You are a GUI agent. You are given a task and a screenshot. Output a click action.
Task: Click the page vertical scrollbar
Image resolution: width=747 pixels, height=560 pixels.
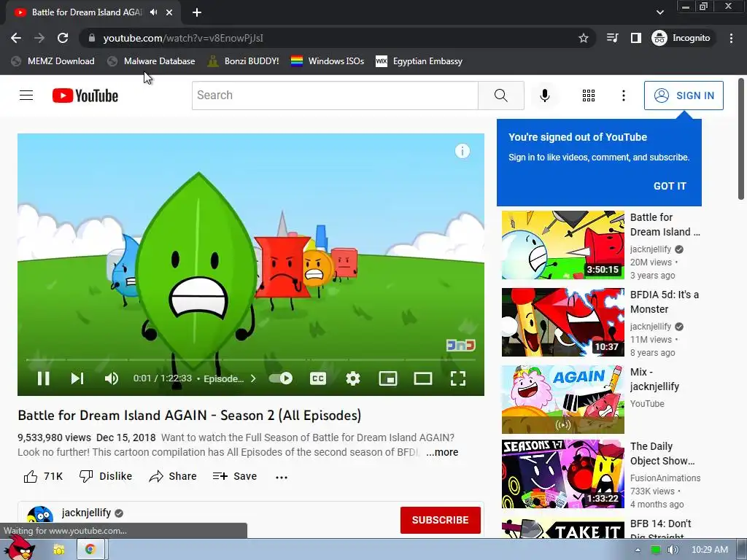point(741,139)
